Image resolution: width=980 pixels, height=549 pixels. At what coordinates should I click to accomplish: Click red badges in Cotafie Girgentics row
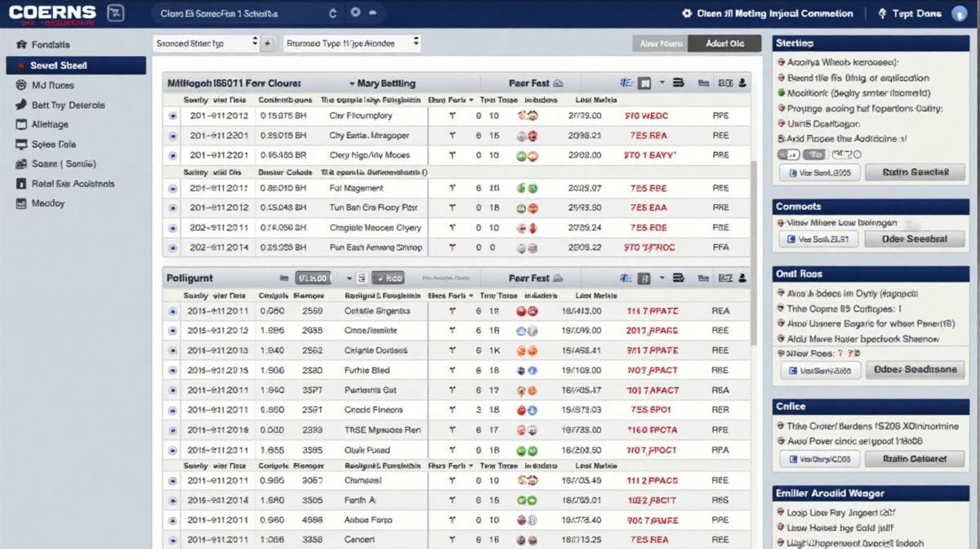click(x=528, y=311)
